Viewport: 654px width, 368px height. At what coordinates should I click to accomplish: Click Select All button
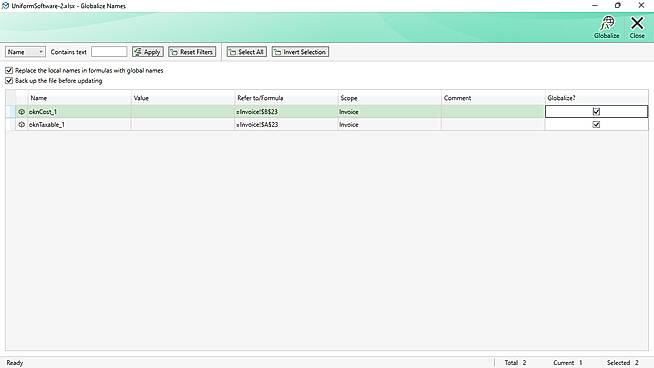tap(247, 52)
